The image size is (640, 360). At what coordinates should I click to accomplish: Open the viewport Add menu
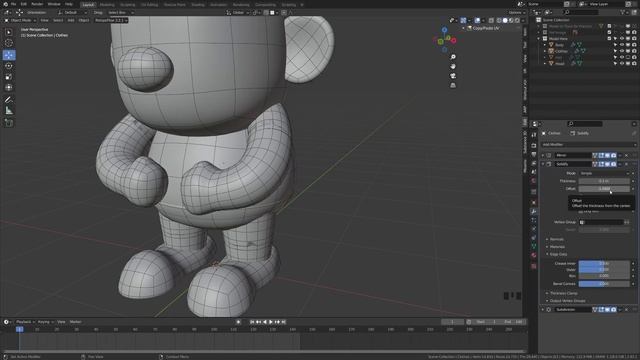[71, 20]
